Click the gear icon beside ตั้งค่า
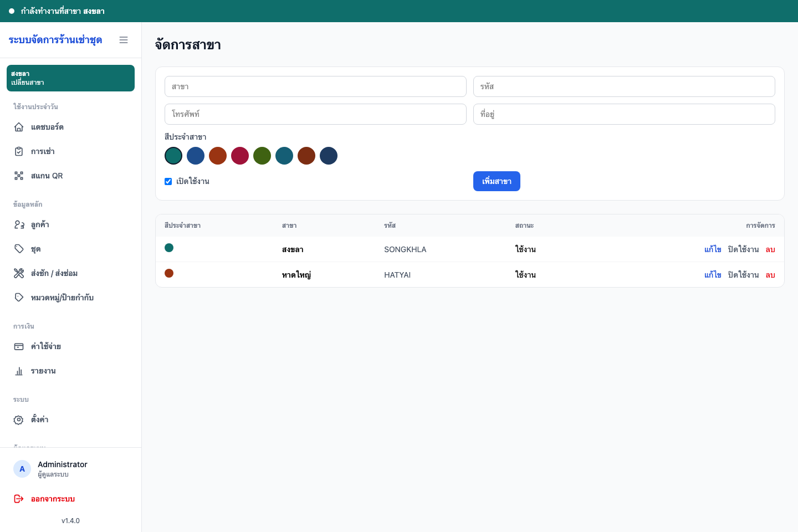Image resolution: width=798 pixels, height=532 pixels. coord(19,420)
